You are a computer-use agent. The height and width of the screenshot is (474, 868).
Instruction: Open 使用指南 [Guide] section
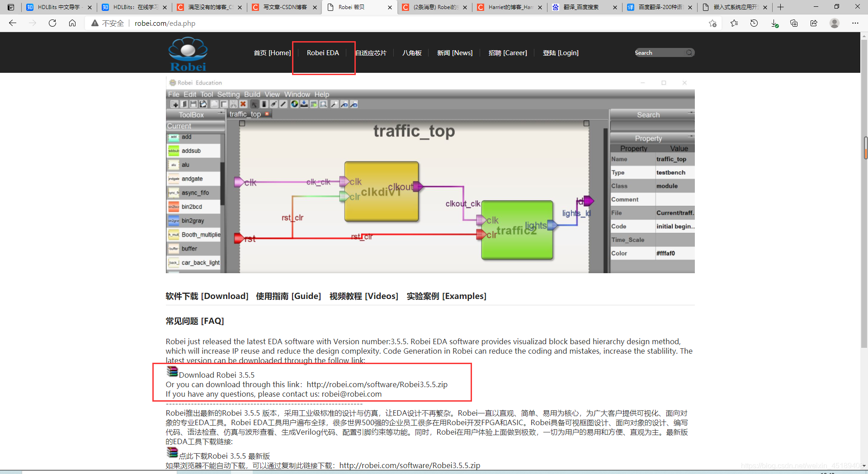coord(288,296)
